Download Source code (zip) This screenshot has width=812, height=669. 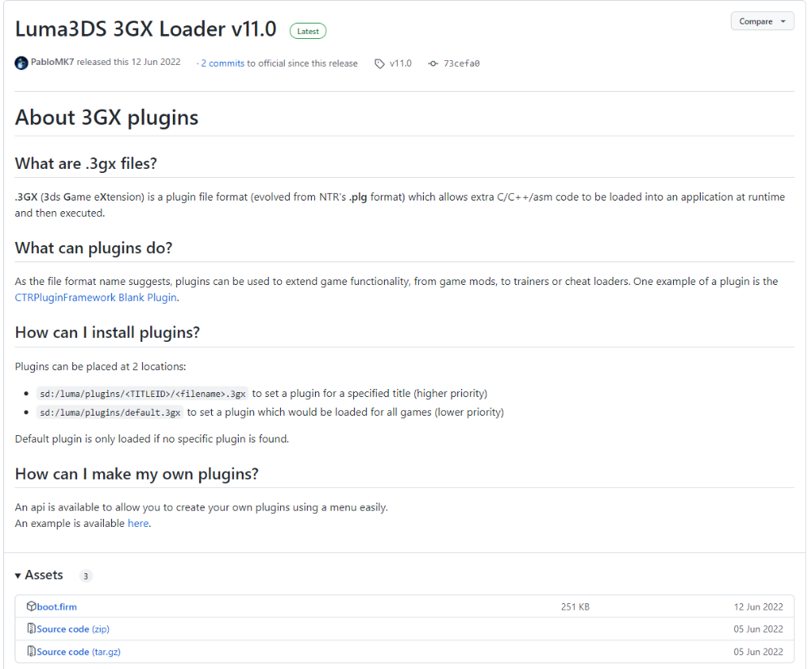click(73, 629)
